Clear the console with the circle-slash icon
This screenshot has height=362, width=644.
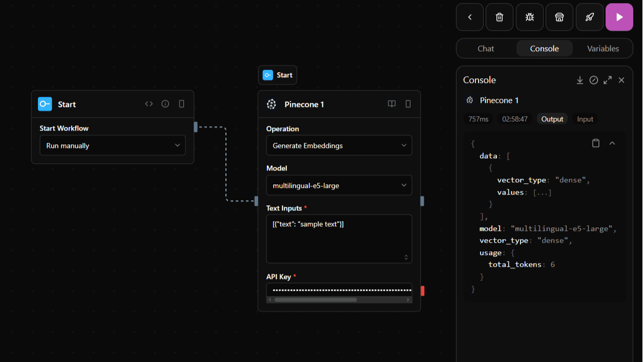(594, 80)
